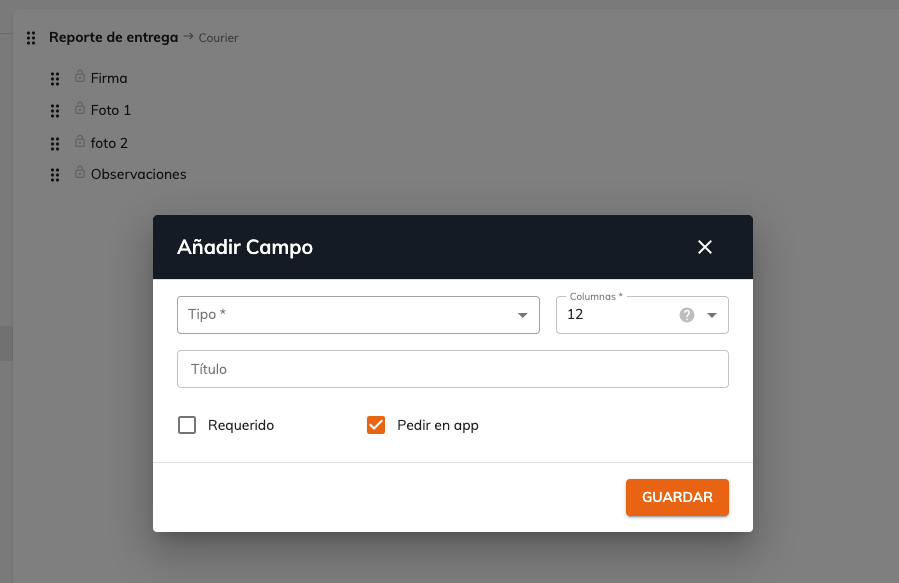
Task: Grab the drag handle for Reporte de entrega
Action: click(x=31, y=38)
